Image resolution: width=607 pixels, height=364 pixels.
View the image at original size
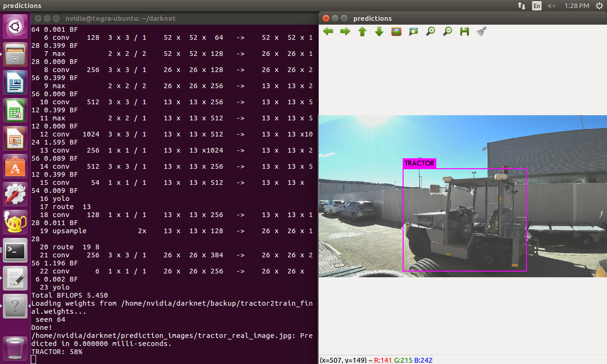coord(396,31)
